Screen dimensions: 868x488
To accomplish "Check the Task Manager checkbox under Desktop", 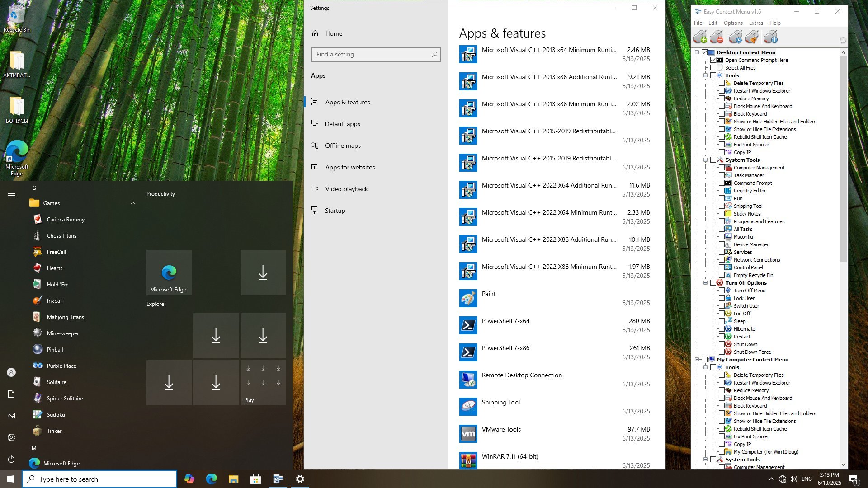I will (722, 175).
